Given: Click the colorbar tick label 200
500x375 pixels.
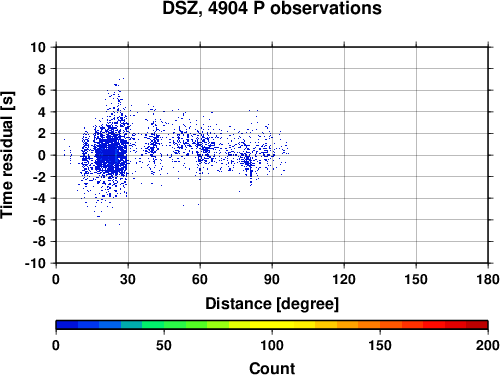Looking at the screenshot, I should (x=488, y=345).
